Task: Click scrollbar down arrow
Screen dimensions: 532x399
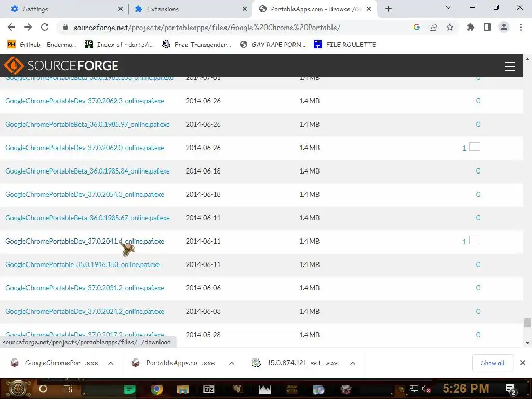Action: tap(527, 343)
